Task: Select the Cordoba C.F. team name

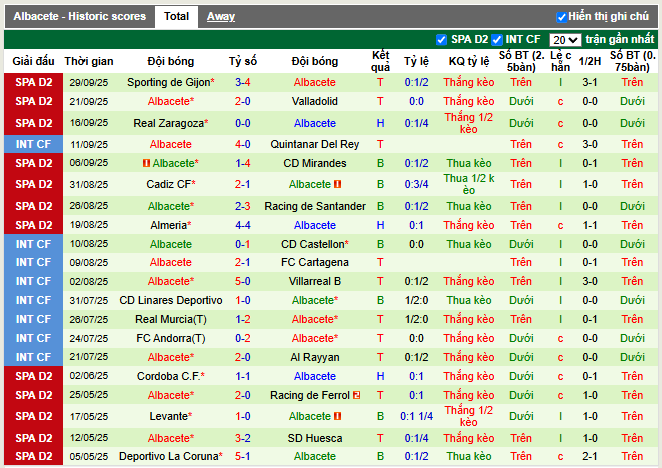Action: pyautogui.click(x=168, y=376)
